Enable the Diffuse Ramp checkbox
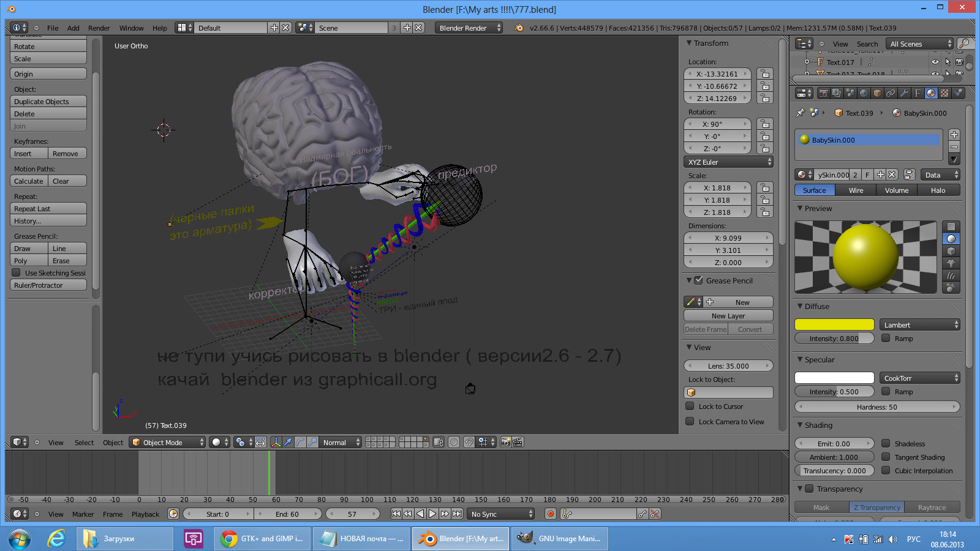Viewport: 980px width, 551px height. (x=886, y=338)
